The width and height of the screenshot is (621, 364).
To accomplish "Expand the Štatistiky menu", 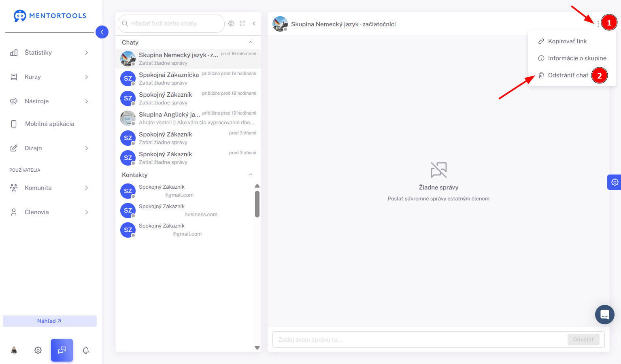I will pos(49,53).
